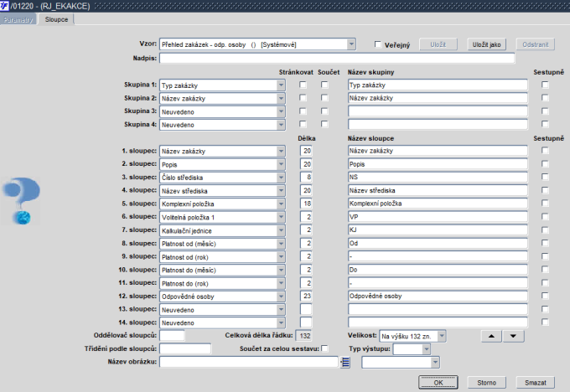
Task: Switch to the Parametry tab
Action: (x=18, y=19)
